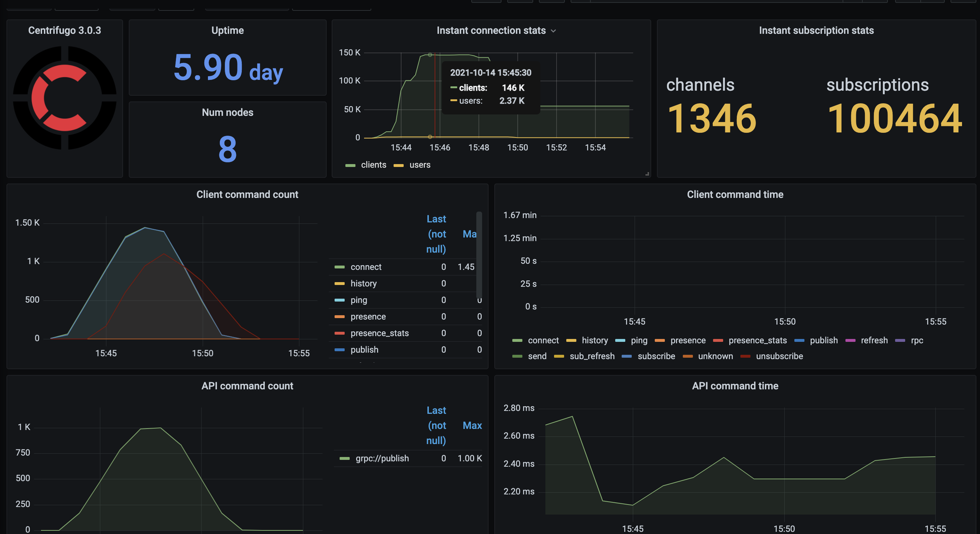Toggle rpc series in Client command time legend
The image size is (980, 534).
click(x=917, y=341)
